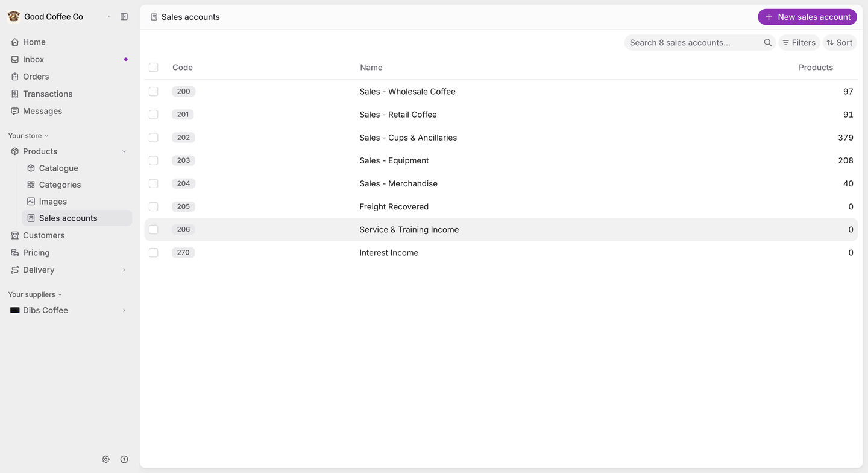Screen dimensions: 868x473
Task: Click the Good Coffee Co logo icon
Action: click(x=13, y=17)
